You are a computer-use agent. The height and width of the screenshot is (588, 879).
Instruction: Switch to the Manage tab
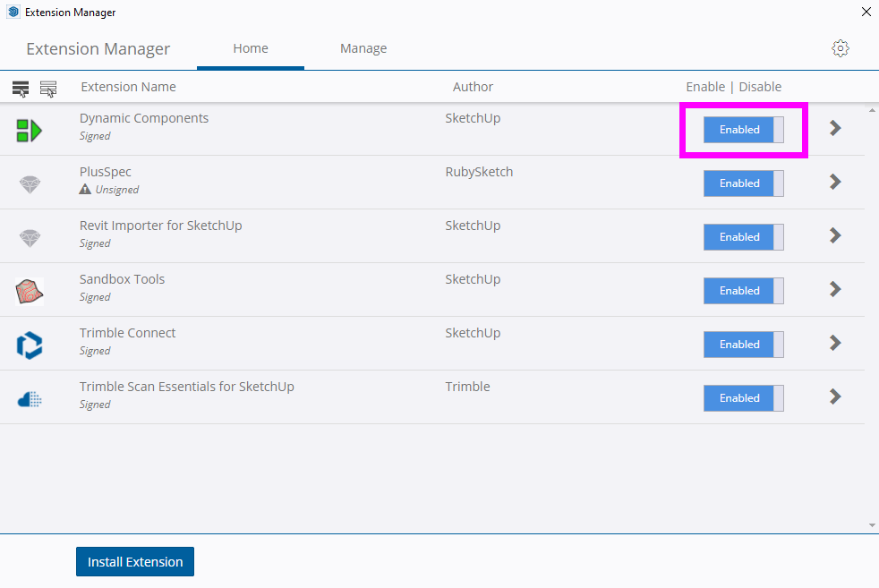[x=363, y=48]
